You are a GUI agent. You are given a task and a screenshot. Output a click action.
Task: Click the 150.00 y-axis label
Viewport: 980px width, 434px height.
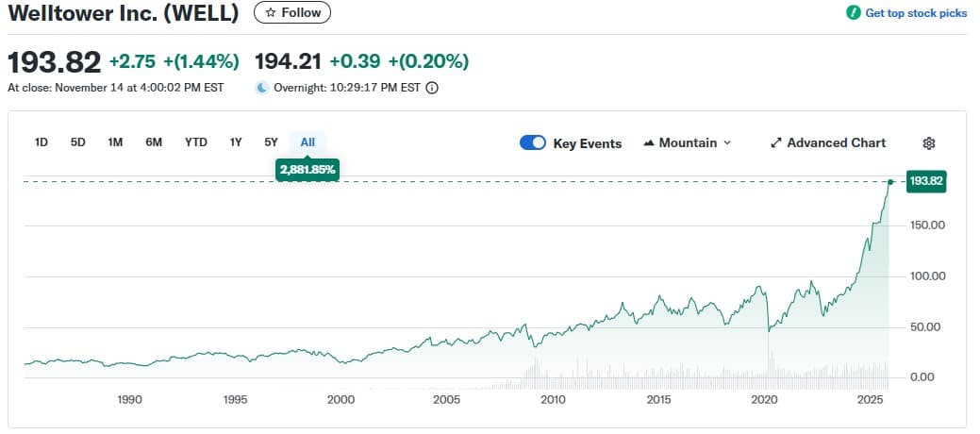[927, 225]
